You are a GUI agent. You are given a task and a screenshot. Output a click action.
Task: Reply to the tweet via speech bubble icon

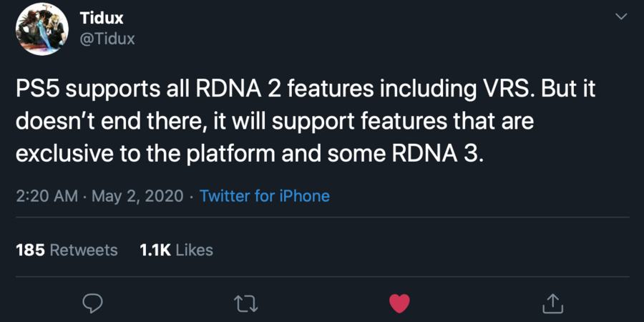tap(92, 303)
